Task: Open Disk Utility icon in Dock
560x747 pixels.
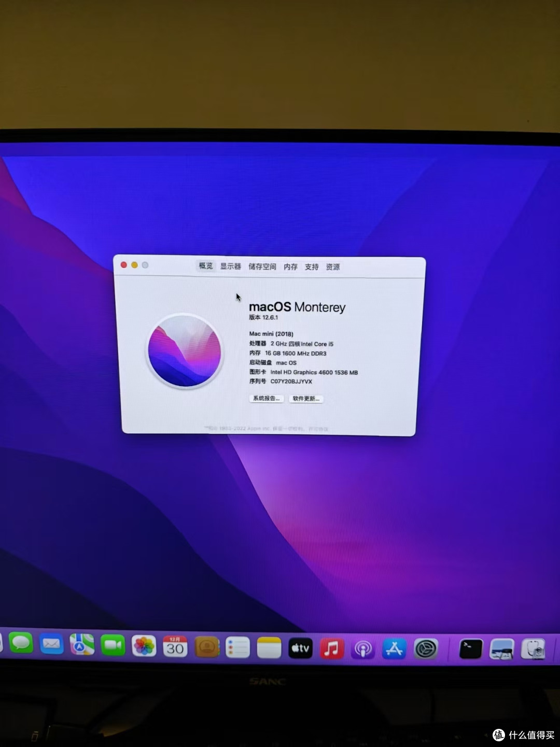Action: [x=533, y=649]
